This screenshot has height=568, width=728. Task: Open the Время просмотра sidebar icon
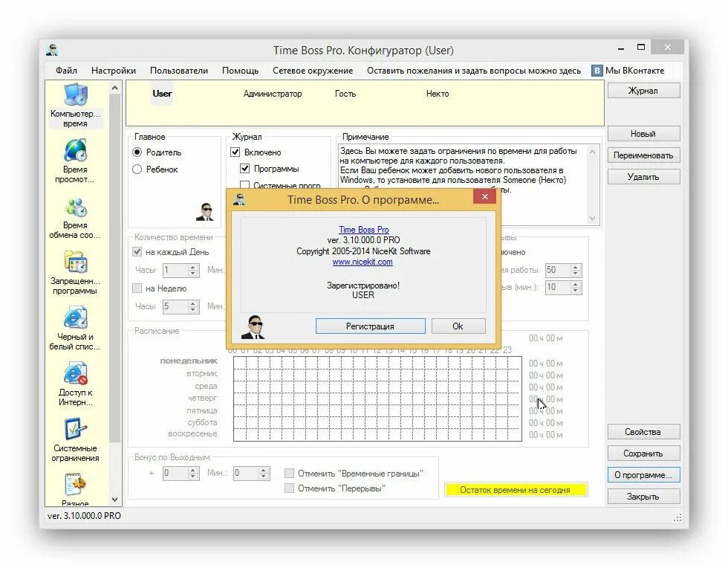(x=75, y=161)
